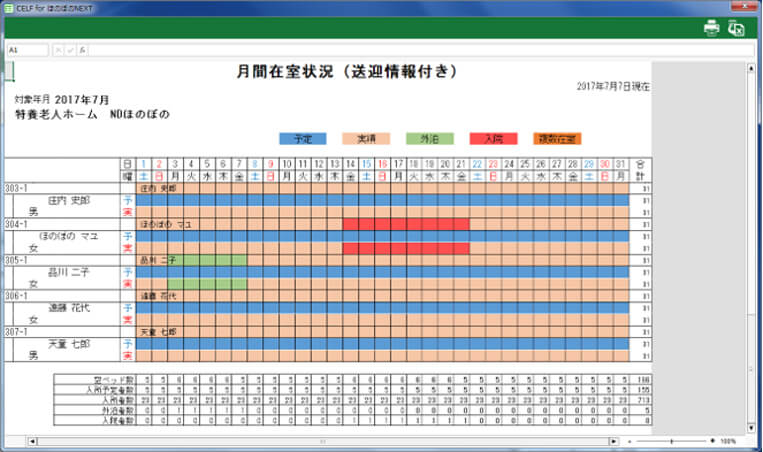Click the horizontal scrollbar thumb
This screenshot has width=763, height=452.
pos(320,440)
